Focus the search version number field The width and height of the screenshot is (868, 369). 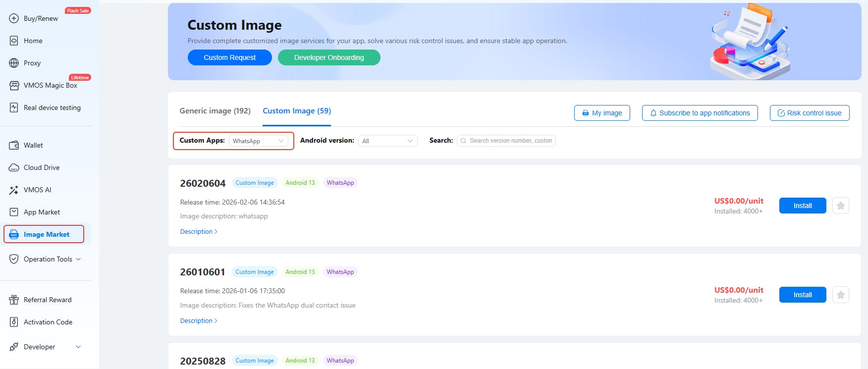506,141
